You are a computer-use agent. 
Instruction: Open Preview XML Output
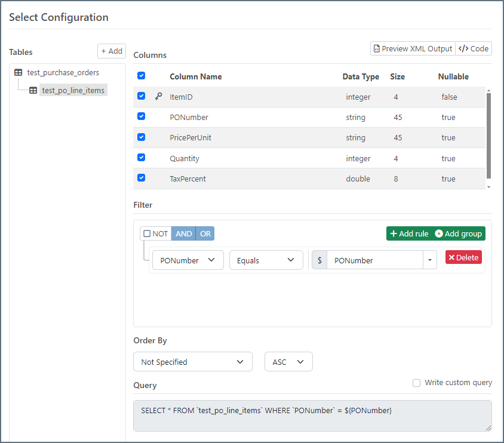pos(413,49)
